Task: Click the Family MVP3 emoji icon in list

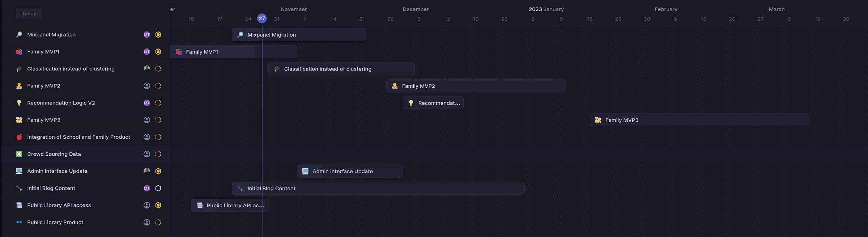Action: click(19, 120)
